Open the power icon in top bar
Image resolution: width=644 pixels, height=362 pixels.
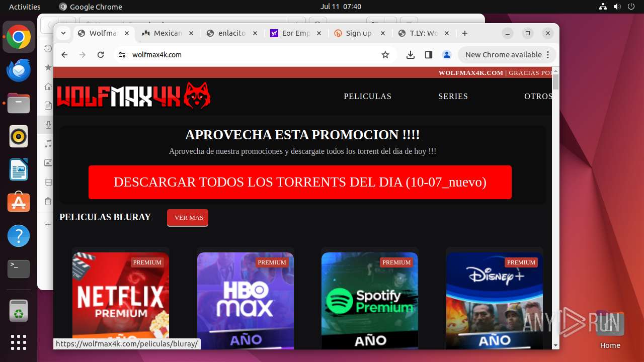click(631, 7)
